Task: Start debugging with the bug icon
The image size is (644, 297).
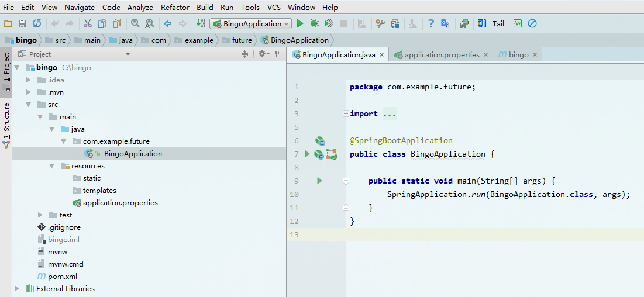Action: [x=314, y=24]
